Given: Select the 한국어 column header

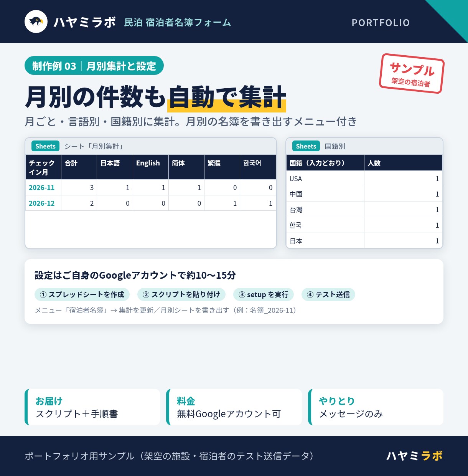Looking at the screenshot, I should pos(258,167).
